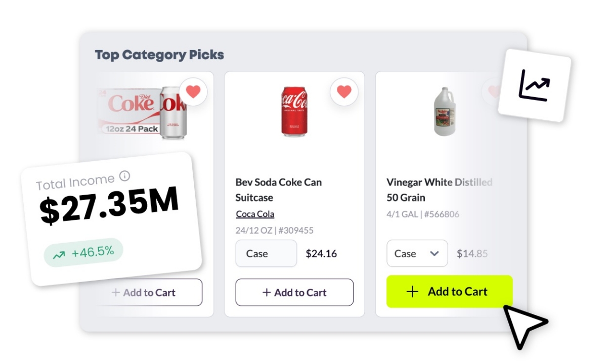Toggle favorite heart on Coke Can product
Viewport: 607px width, 364px height.
click(344, 92)
